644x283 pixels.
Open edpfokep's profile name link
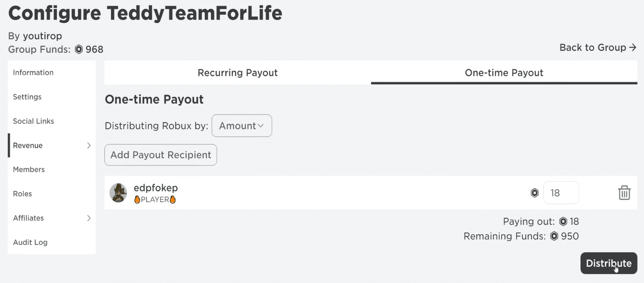click(x=156, y=188)
